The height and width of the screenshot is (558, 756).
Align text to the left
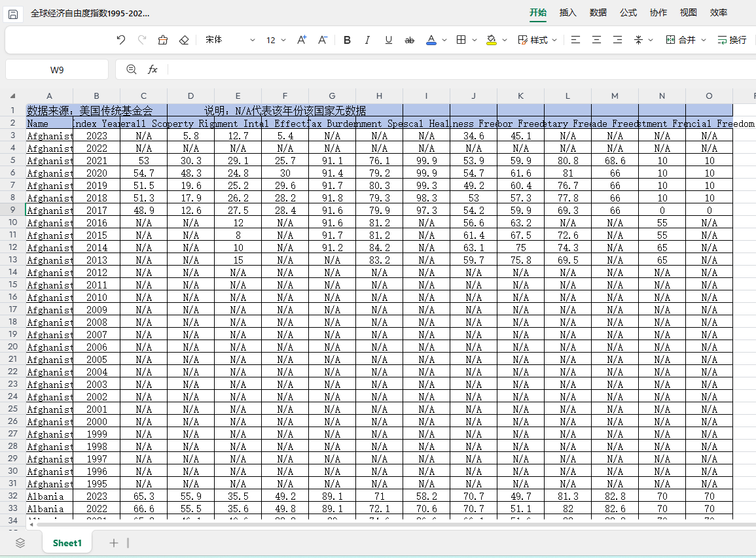coord(575,40)
